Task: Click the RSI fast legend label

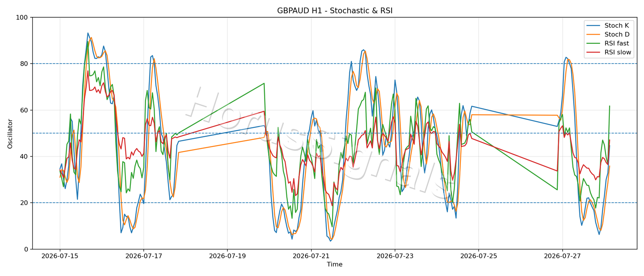Action: 617,43
